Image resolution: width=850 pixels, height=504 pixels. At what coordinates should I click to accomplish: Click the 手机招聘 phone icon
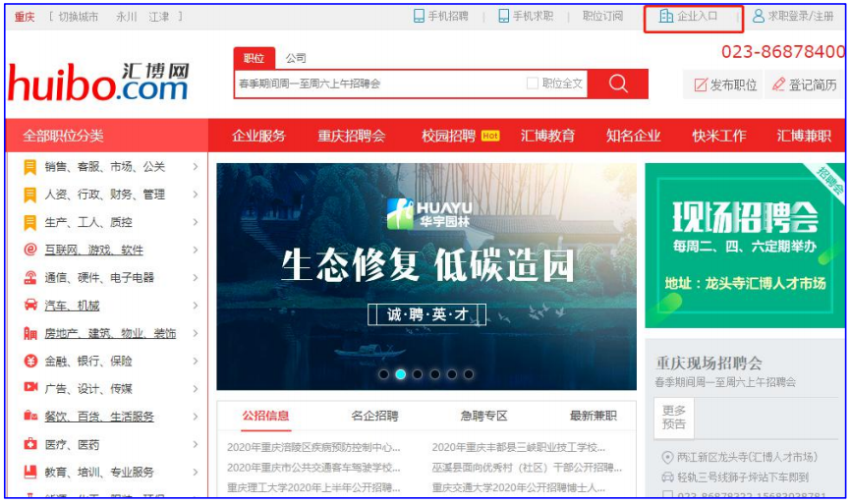[419, 17]
